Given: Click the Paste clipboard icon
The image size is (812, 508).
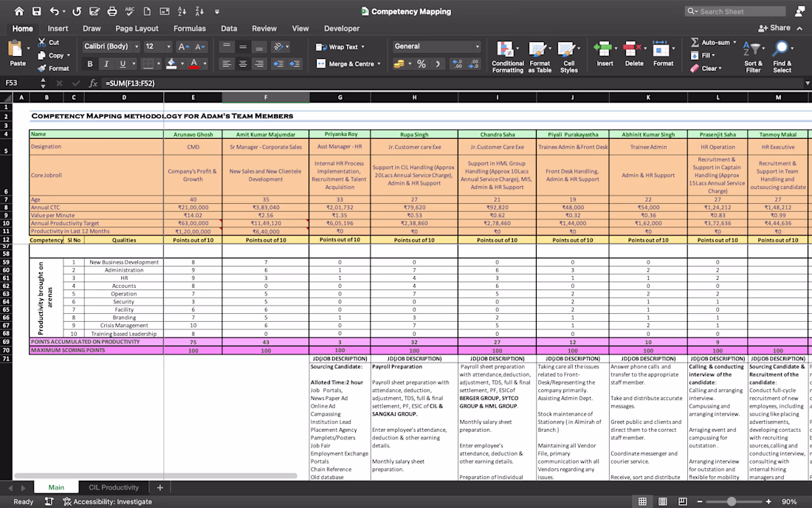Looking at the screenshot, I should tap(16, 49).
